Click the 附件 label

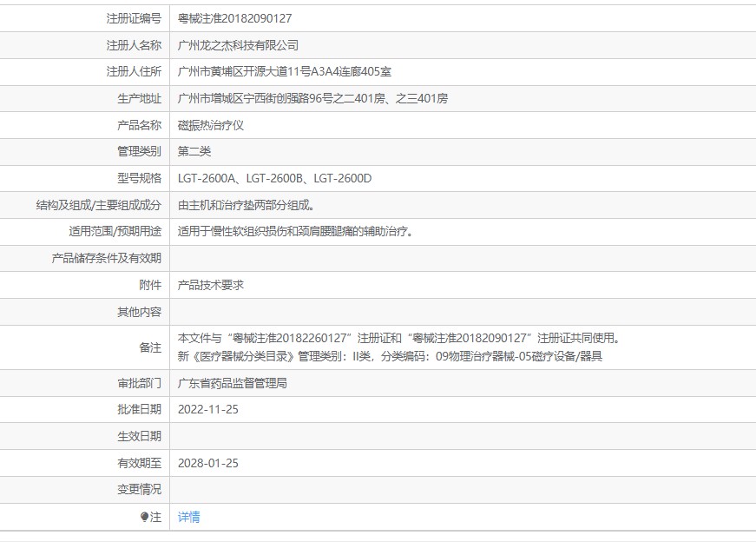click(150, 285)
